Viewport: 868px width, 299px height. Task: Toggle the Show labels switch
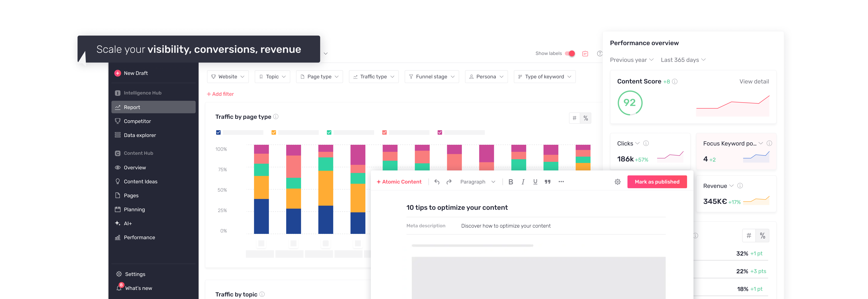tap(570, 54)
